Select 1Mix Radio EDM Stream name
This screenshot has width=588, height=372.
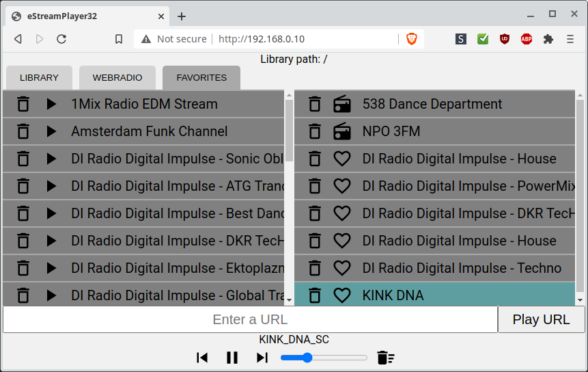144,104
